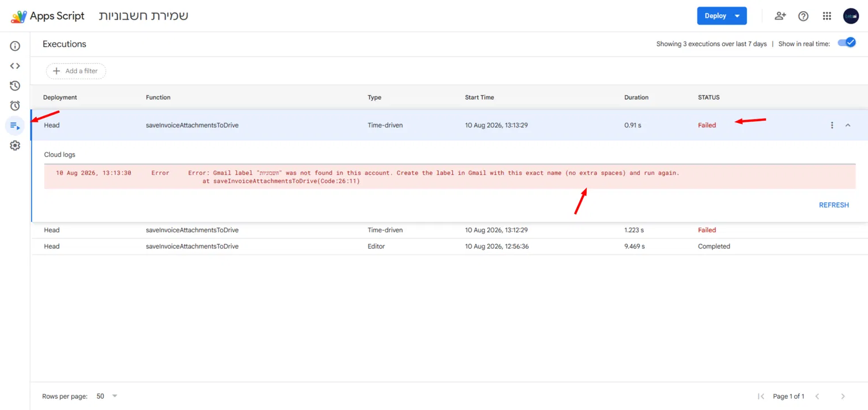Click Showing 3 executions summary text
The height and width of the screenshot is (410, 868).
click(x=711, y=44)
